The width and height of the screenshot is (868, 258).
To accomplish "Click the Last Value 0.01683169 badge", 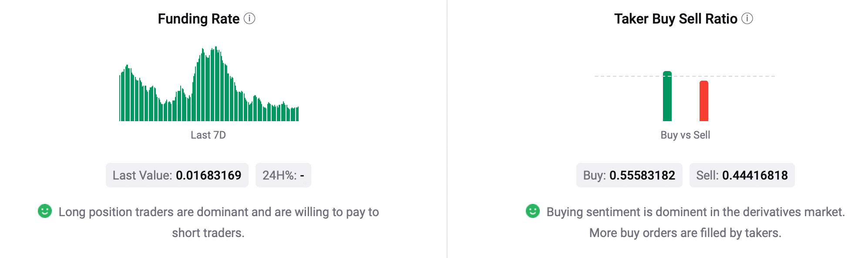I will point(177,175).
